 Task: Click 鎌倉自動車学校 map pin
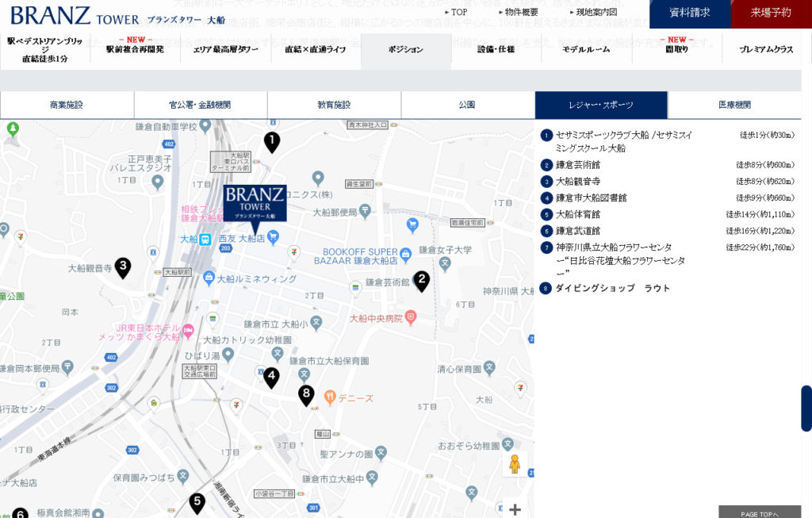click(205, 125)
